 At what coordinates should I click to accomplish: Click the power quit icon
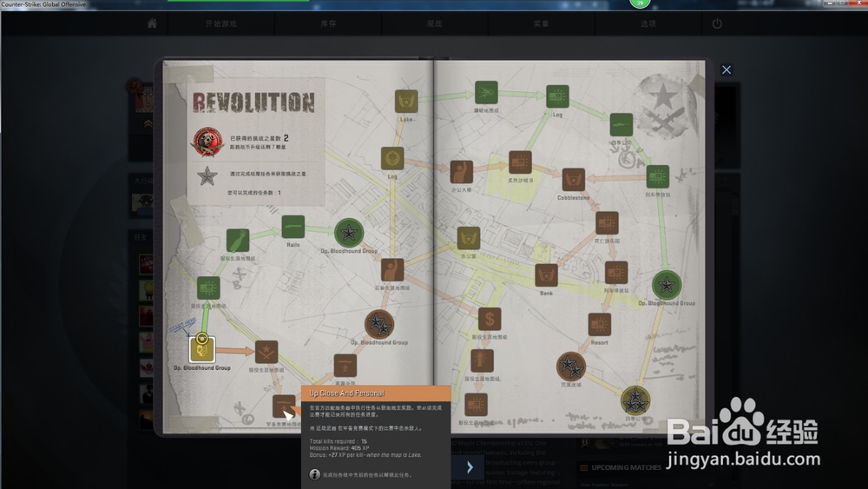click(717, 23)
